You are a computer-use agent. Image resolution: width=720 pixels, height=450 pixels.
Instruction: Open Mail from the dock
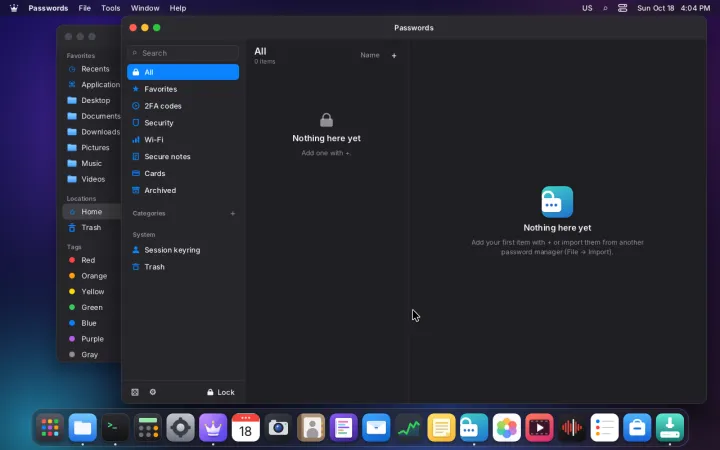[x=376, y=428]
